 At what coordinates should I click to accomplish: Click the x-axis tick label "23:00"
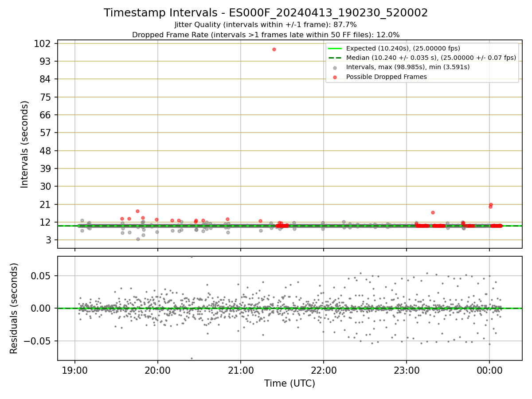click(407, 371)
